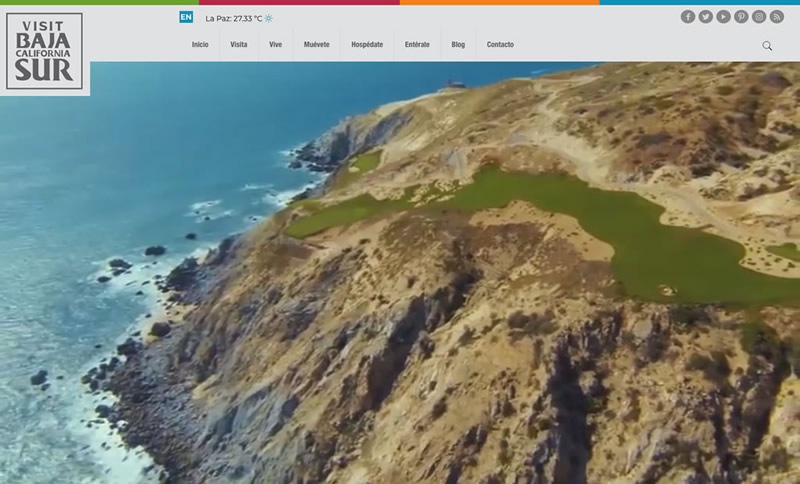Open the Muévete menu item
800x484 pixels.
coord(316,44)
